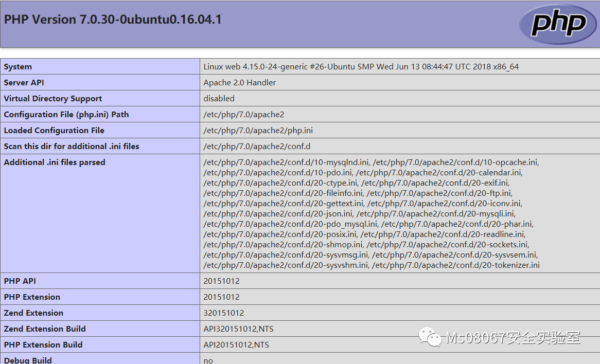The image size is (600, 364).
Task: Select the Configuration File (php.ini) Path label
Action: [66, 115]
